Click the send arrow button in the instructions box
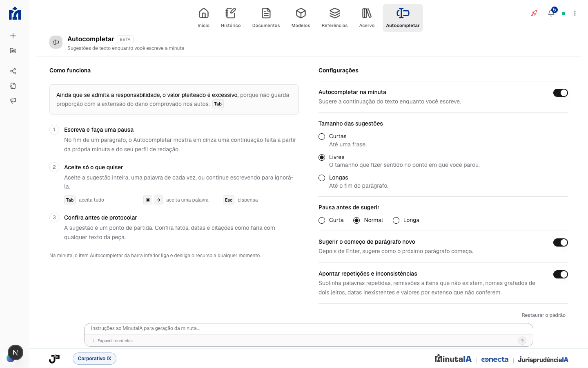588x368 pixels. 522,341
